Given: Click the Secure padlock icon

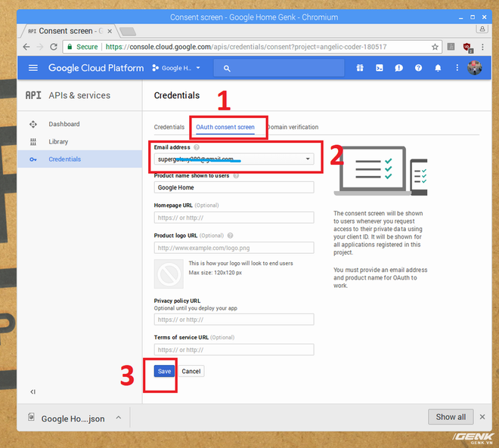Looking at the screenshot, I should pos(70,47).
